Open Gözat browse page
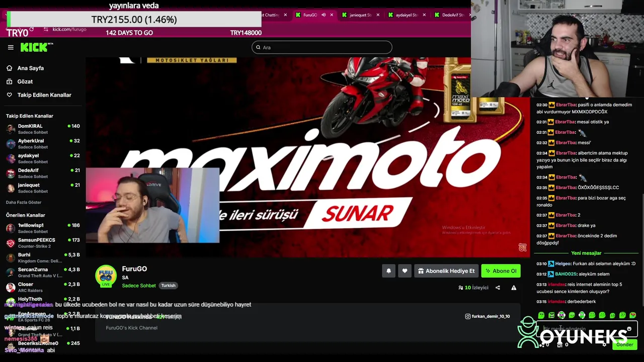644x362 pixels. [25, 81]
